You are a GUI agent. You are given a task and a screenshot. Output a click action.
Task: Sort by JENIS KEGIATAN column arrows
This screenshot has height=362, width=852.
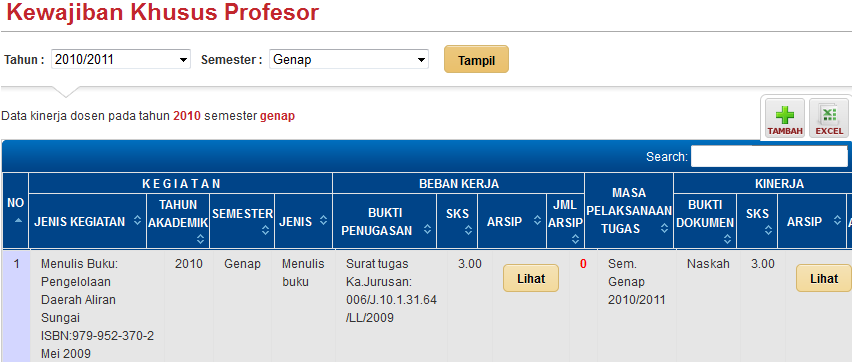pos(137,221)
